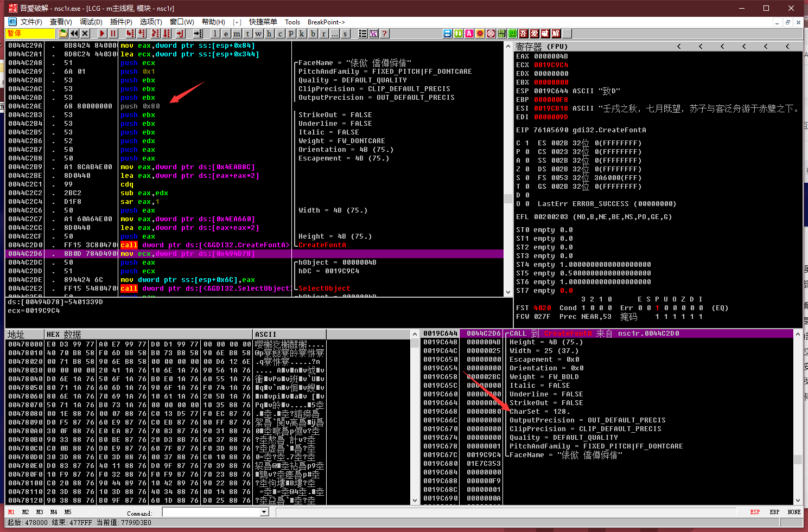Click the HEX 数据 column header

(148, 334)
